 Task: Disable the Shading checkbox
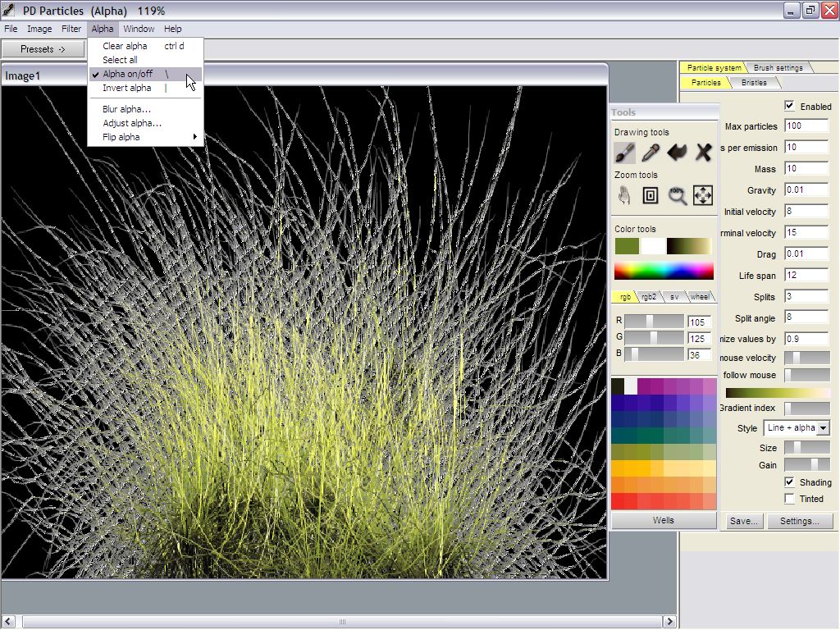789,482
